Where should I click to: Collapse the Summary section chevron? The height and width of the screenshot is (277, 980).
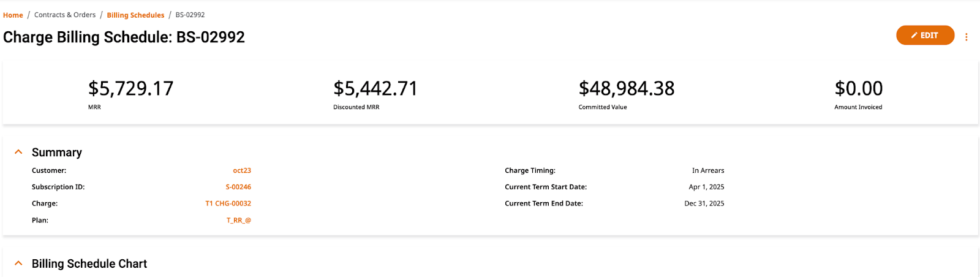18,152
